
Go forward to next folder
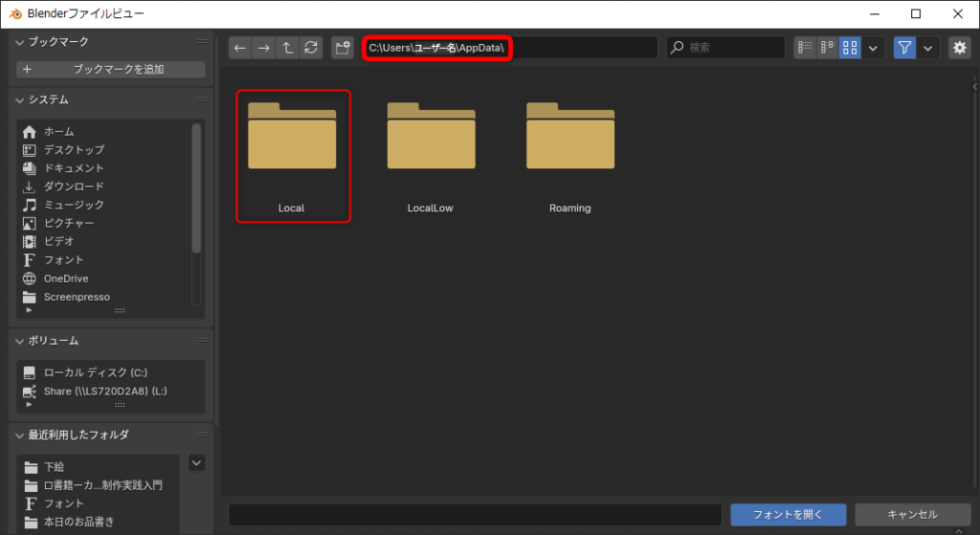coord(263,48)
